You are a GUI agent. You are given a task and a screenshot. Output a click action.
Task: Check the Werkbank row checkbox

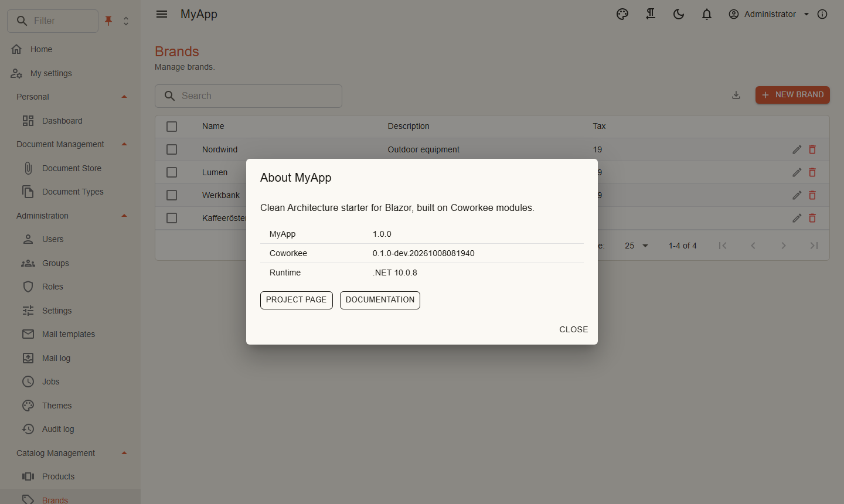tap(172, 195)
